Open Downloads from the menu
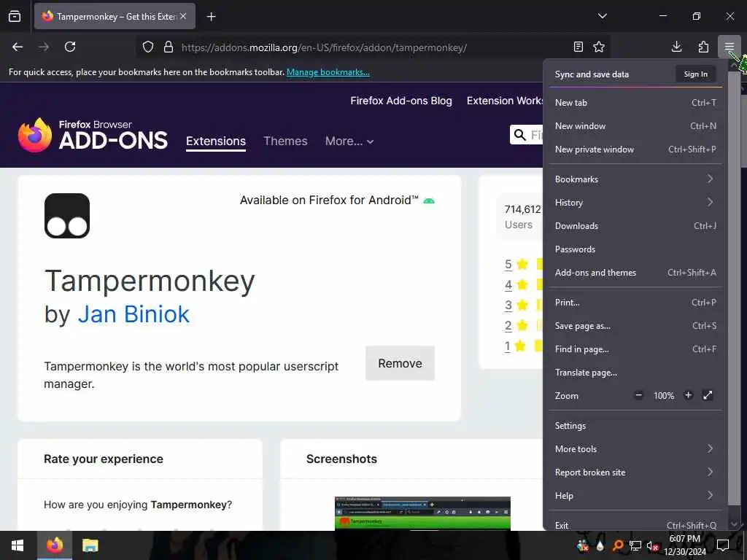 (635, 226)
